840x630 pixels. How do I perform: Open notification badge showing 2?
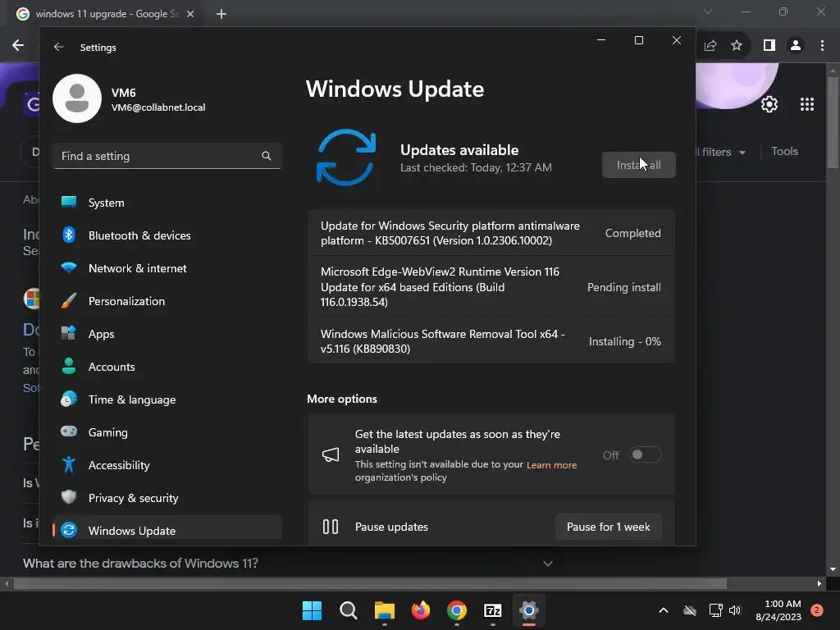pos(817,610)
